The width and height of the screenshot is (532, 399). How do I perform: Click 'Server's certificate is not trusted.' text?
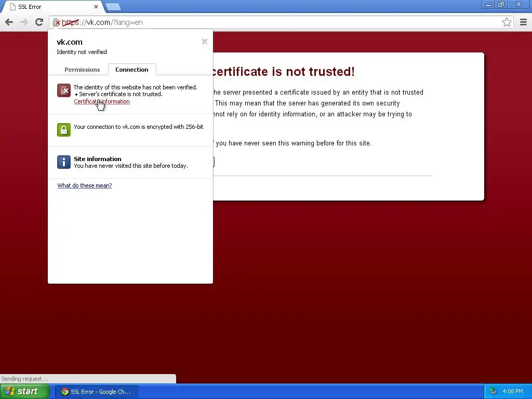(x=121, y=94)
